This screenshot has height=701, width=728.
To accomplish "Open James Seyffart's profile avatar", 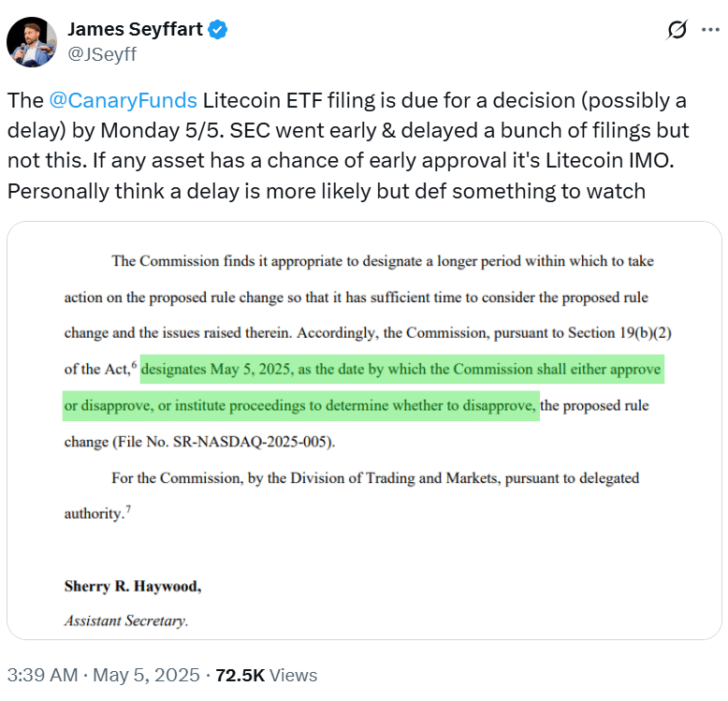I will pos(30,41).
